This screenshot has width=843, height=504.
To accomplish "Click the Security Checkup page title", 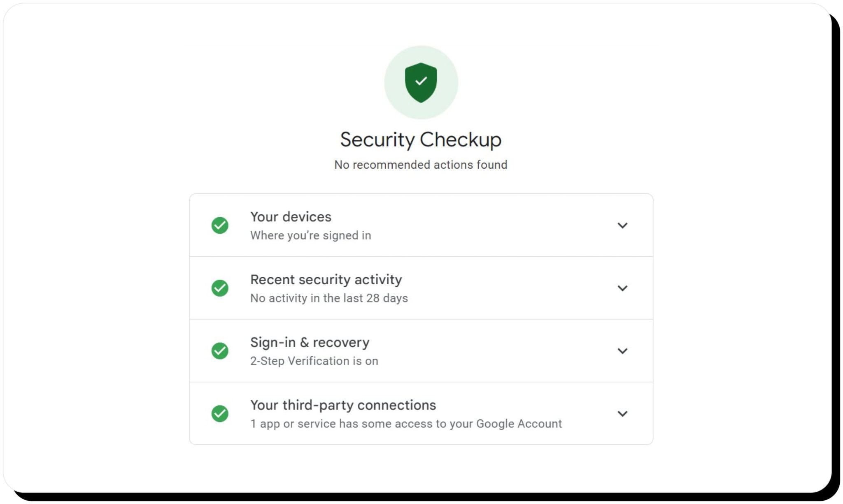I will click(421, 139).
